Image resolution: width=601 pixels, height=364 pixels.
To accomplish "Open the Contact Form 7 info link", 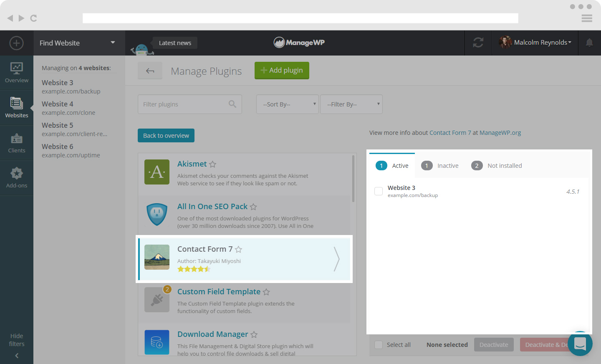I will pyautogui.click(x=450, y=133).
